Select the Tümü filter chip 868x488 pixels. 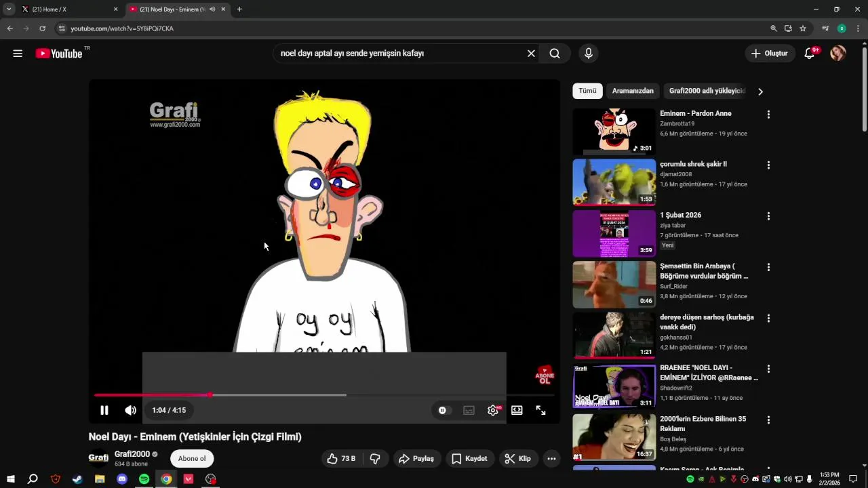coord(587,91)
